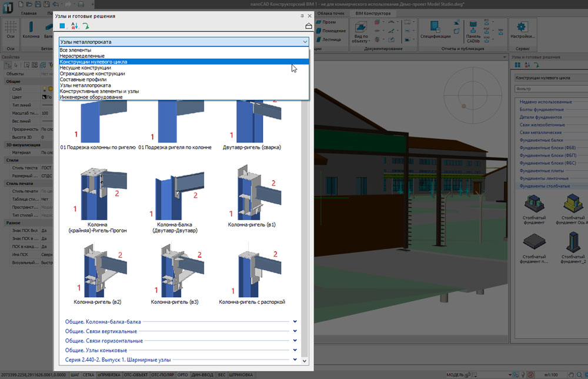Click the nanoCAD application logo button
Image resolution: width=588 pixels, height=379 pixels.
point(7,7)
